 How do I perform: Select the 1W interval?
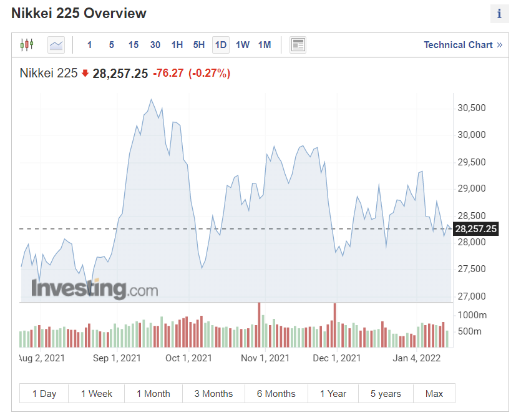point(243,45)
